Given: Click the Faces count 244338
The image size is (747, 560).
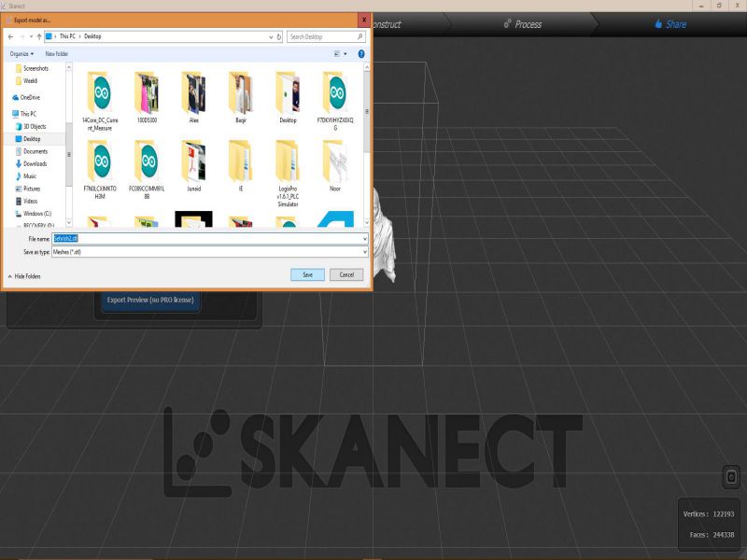Looking at the screenshot, I should point(723,535).
